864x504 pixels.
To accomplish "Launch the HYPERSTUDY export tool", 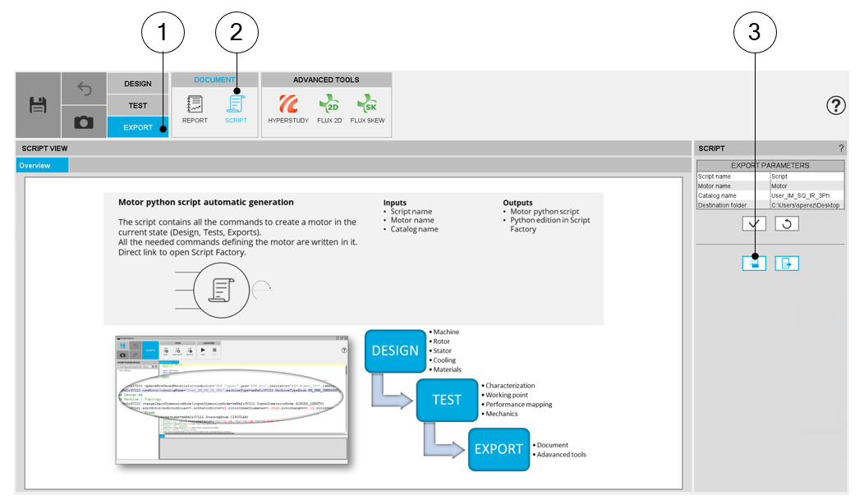I will point(288,109).
